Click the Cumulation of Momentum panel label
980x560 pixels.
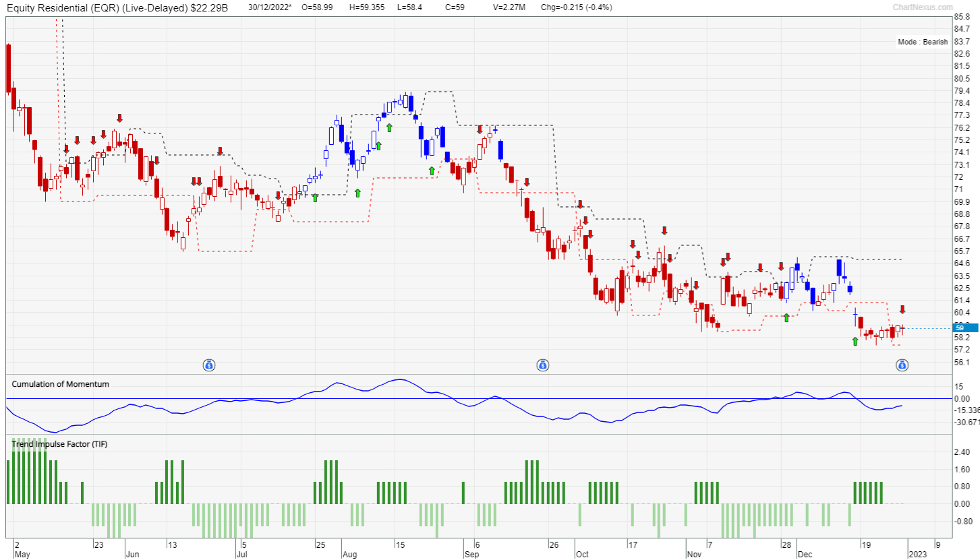pos(61,384)
